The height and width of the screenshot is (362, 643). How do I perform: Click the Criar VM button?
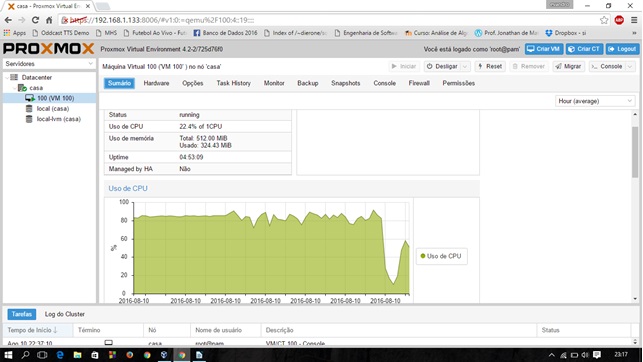544,49
